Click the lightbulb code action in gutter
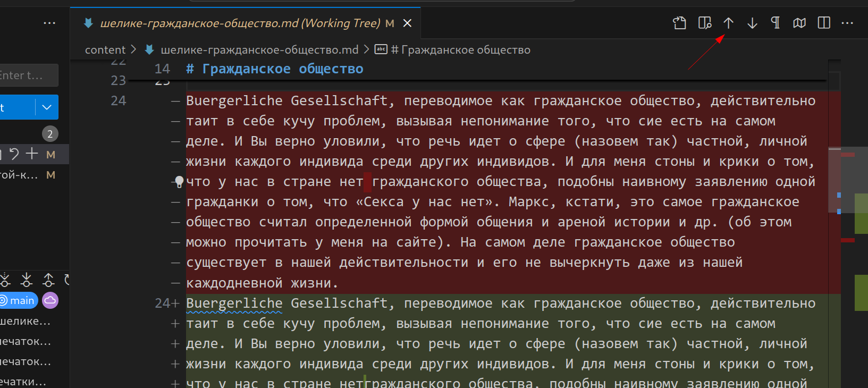 point(179,182)
